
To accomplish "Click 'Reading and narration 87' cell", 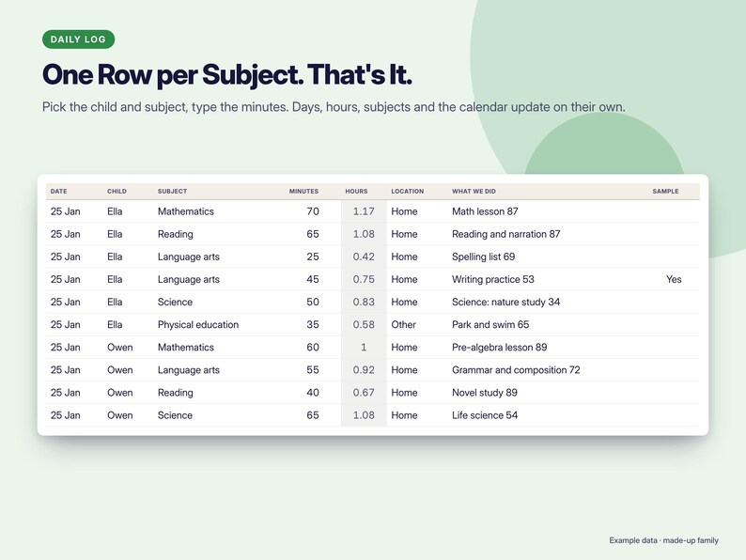I will (505, 234).
